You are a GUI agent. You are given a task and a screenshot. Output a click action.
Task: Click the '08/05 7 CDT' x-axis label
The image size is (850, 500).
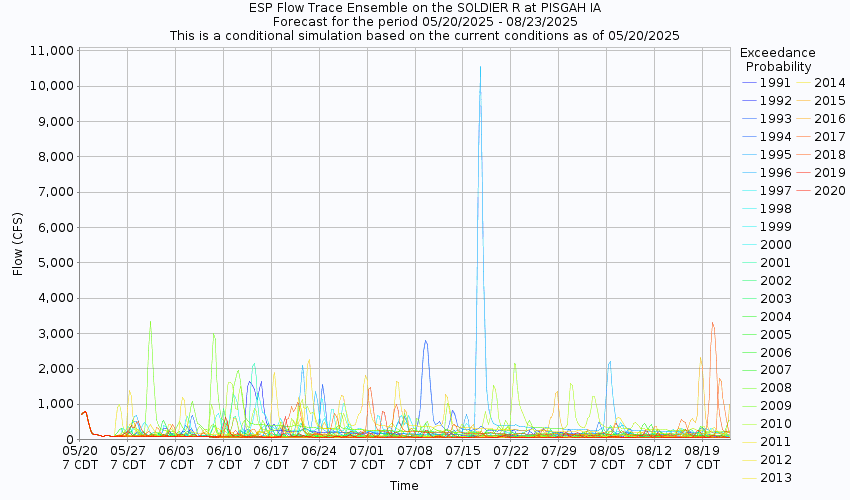607,458
